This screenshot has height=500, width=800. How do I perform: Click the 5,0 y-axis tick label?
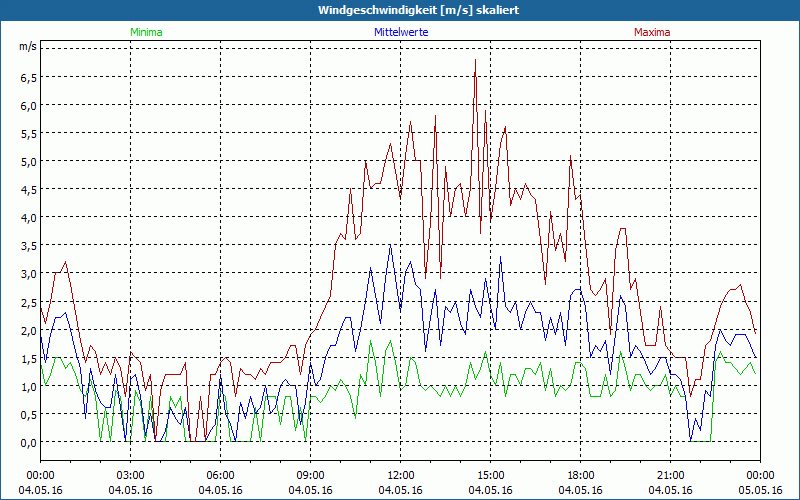(x=28, y=161)
